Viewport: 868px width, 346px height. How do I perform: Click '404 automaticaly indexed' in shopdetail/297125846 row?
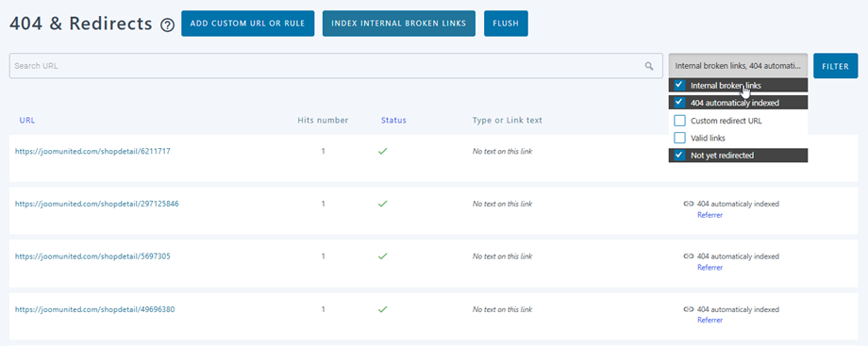[738, 204]
